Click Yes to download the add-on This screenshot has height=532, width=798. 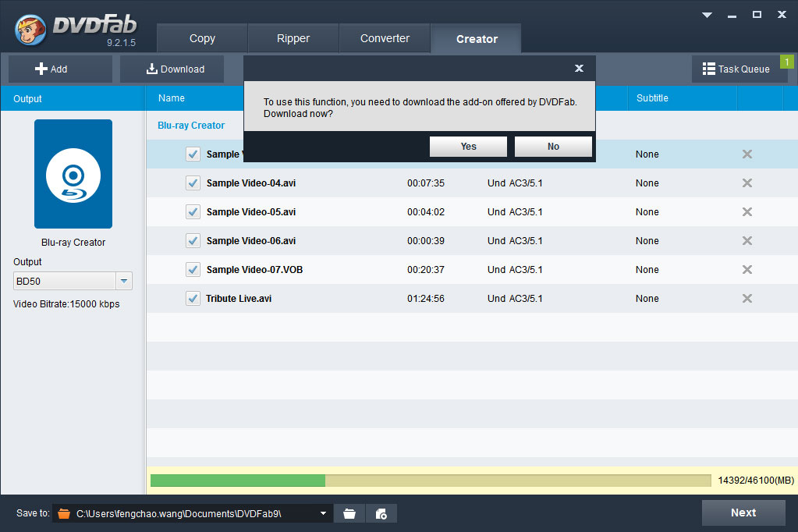point(468,147)
